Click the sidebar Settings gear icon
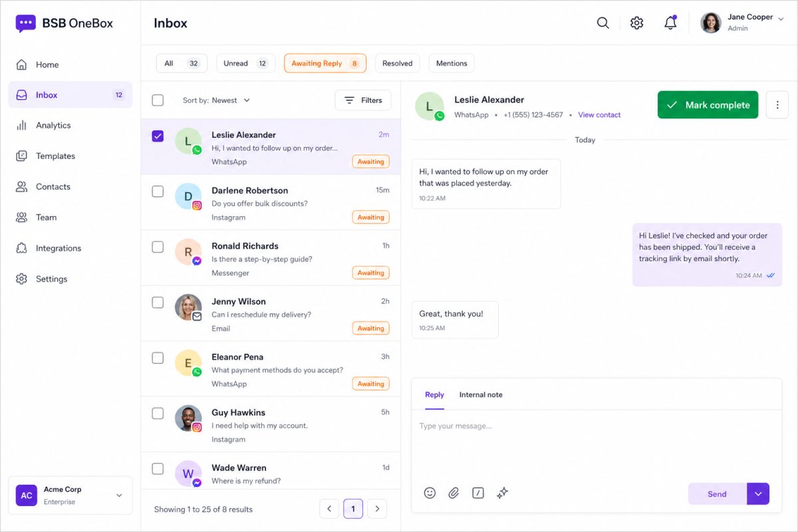The height and width of the screenshot is (532, 798). pos(21,279)
